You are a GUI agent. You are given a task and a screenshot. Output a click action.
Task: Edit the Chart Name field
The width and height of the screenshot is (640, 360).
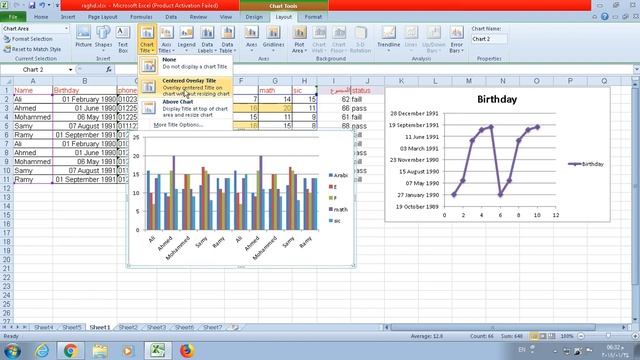coord(489,39)
